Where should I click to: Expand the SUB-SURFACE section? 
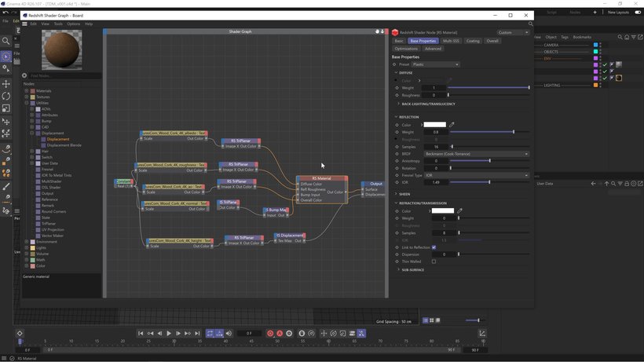(x=399, y=269)
